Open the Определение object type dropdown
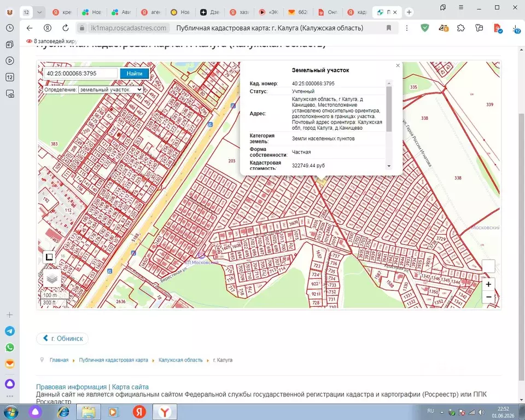Image resolution: width=525 pixels, height=420 pixels. click(111, 90)
